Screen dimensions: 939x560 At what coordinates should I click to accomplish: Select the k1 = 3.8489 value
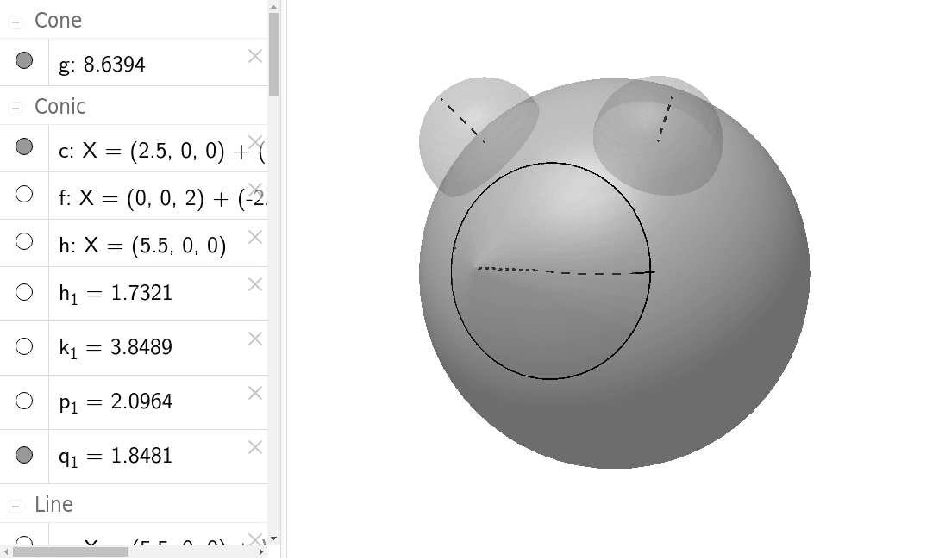coord(116,347)
